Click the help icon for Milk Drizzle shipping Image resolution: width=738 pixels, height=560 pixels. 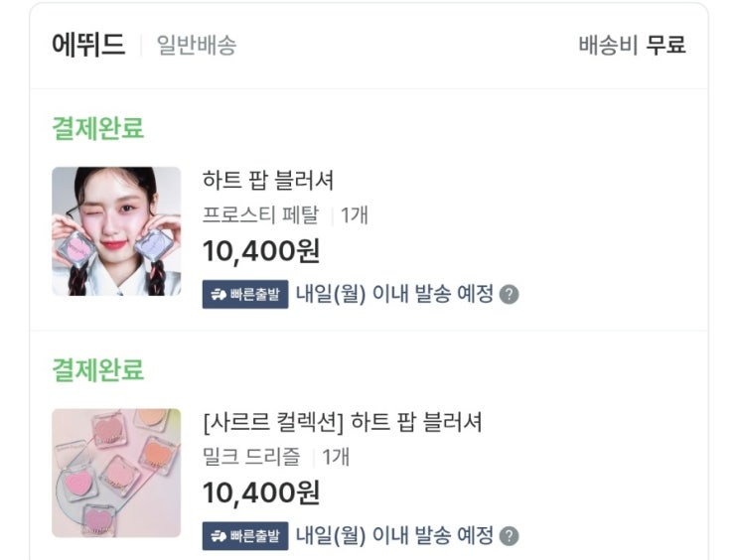click(x=510, y=536)
